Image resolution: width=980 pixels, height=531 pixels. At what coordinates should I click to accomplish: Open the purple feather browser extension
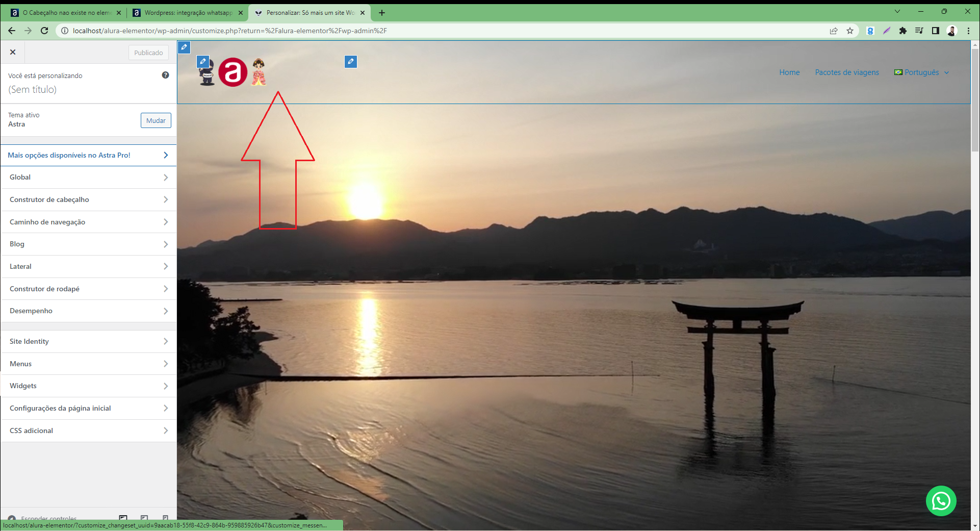pyautogui.click(x=887, y=31)
